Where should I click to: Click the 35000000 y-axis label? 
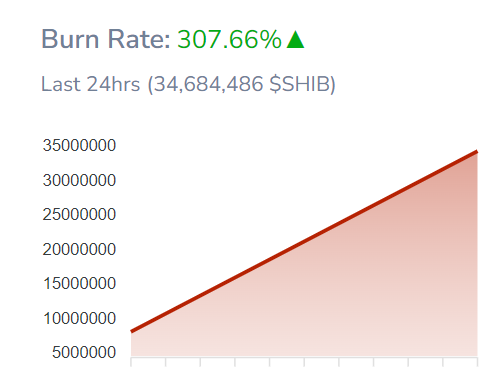point(79,145)
